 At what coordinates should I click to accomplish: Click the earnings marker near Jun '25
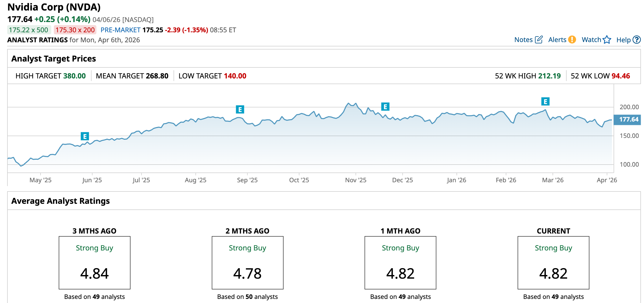pos(85,136)
